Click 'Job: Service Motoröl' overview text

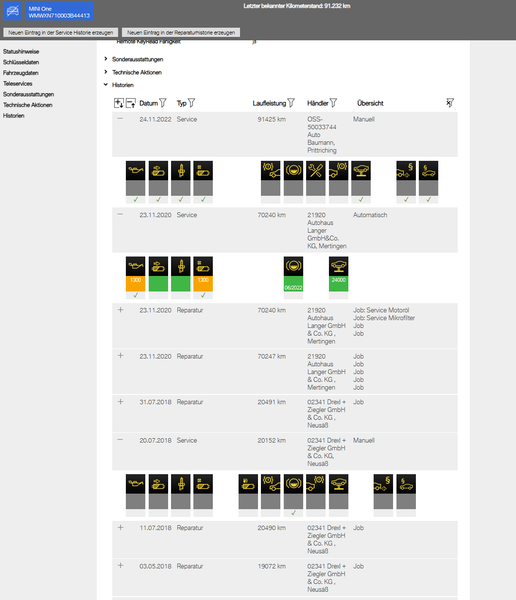(381, 310)
